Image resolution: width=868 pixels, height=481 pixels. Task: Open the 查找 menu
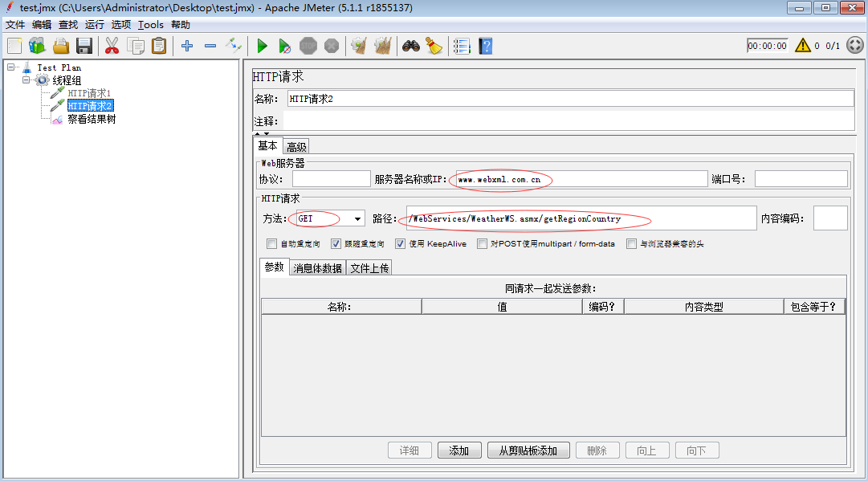tap(68, 24)
